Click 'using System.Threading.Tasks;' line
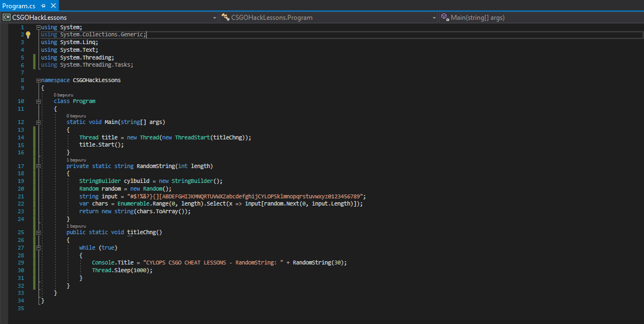Image resolution: width=644 pixels, height=324 pixels. coord(87,65)
